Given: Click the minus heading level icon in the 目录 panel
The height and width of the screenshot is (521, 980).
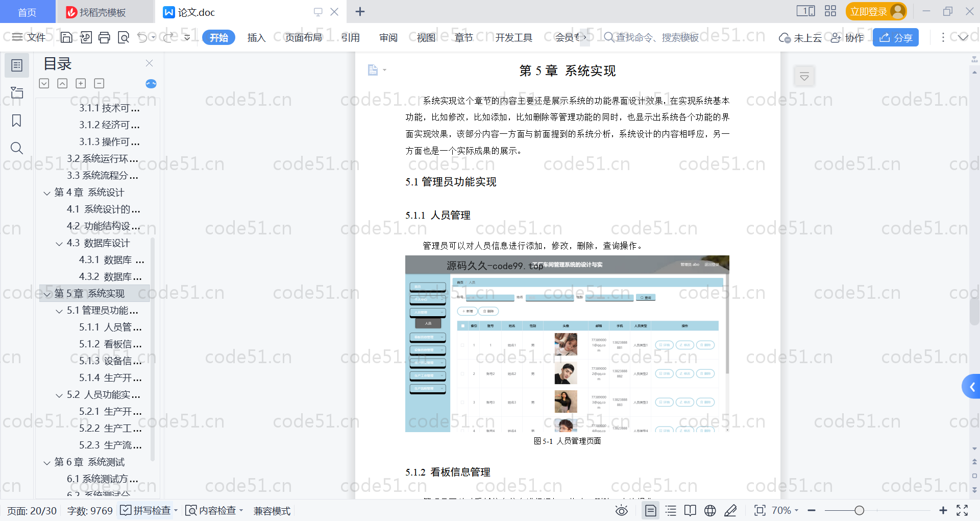Looking at the screenshot, I should pyautogui.click(x=99, y=83).
